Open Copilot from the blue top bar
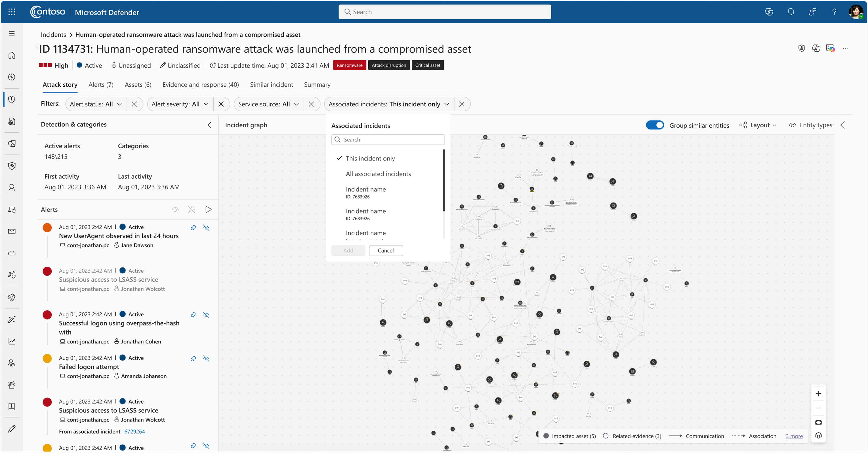Image resolution: width=868 pixels, height=453 pixels. point(769,12)
